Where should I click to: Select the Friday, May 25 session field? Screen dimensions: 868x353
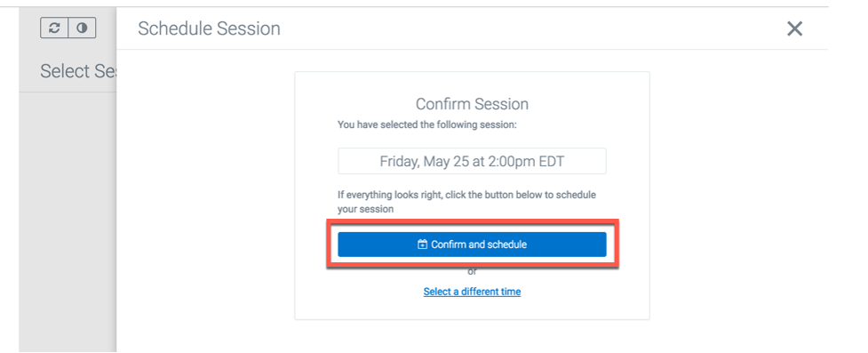pos(472,161)
